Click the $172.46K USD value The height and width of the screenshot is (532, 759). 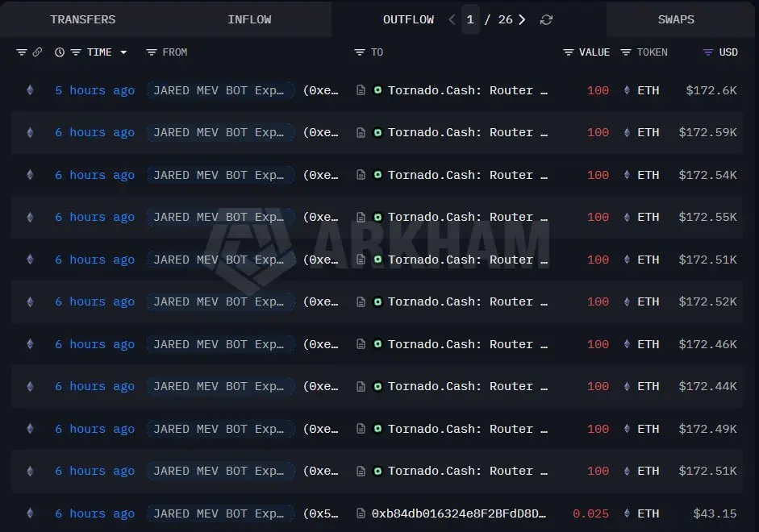tap(707, 344)
